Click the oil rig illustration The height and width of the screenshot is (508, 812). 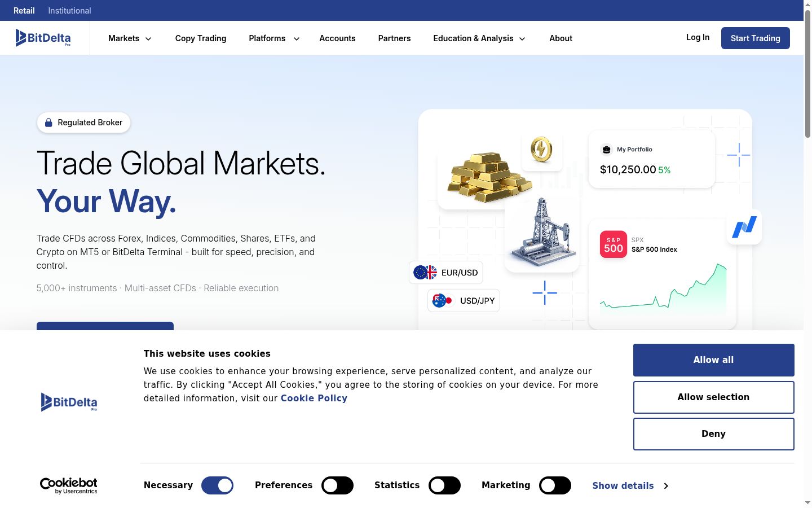(x=542, y=233)
